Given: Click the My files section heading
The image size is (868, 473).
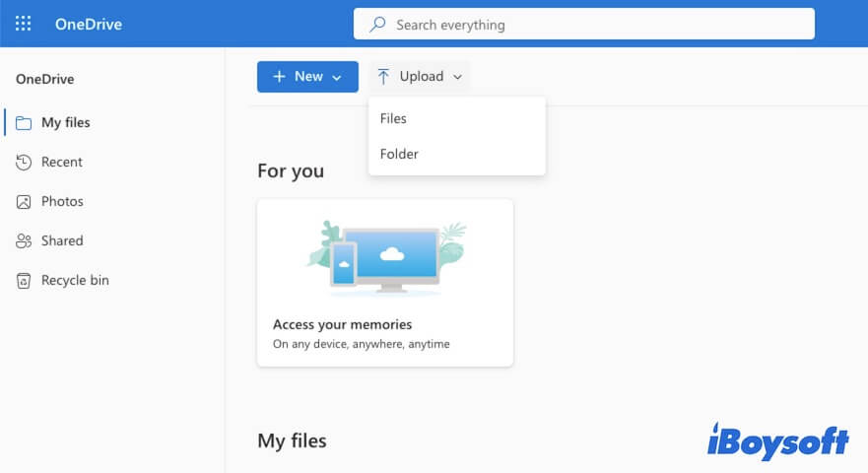Looking at the screenshot, I should coord(292,440).
